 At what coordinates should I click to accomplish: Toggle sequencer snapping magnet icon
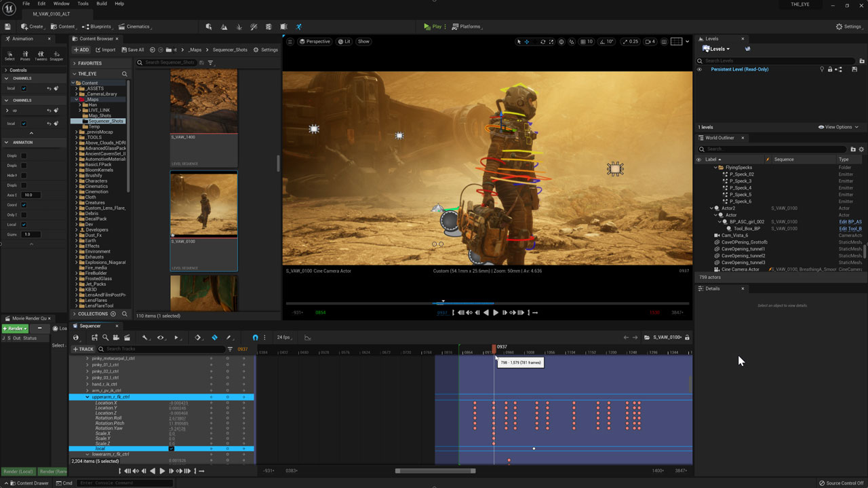coord(255,337)
